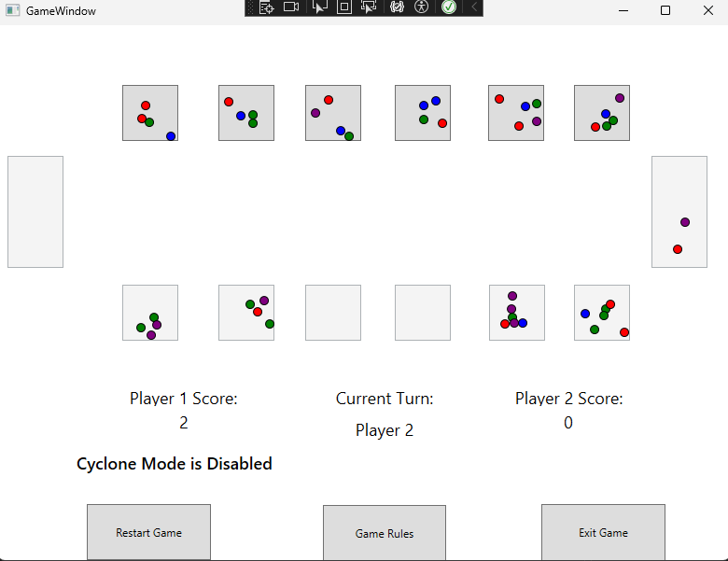Collapse the debug toolbar with chevron arrow
Image resolution: width=728 pixels, height=561 pixels.
tap(473, 7)
